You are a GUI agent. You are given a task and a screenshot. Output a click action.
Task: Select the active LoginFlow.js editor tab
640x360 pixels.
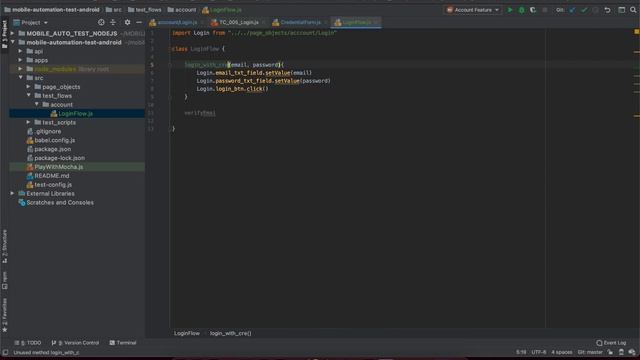[356, 22]
